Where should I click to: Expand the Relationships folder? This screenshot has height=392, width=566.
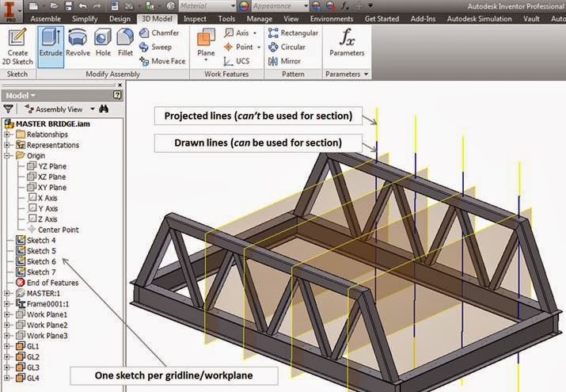pos(6,135)
